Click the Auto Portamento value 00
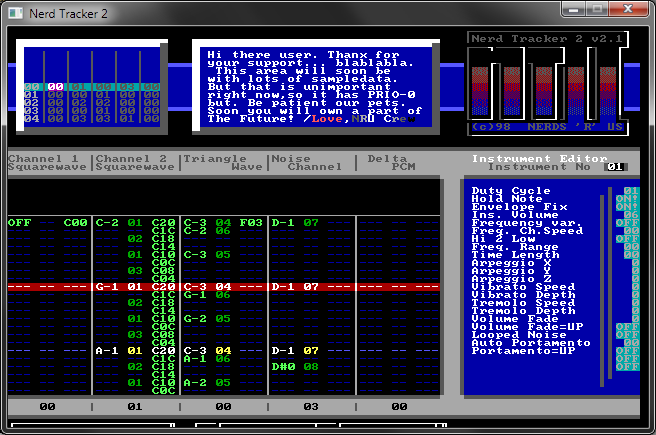Screen dimensions: 656x435 (631, 343)
